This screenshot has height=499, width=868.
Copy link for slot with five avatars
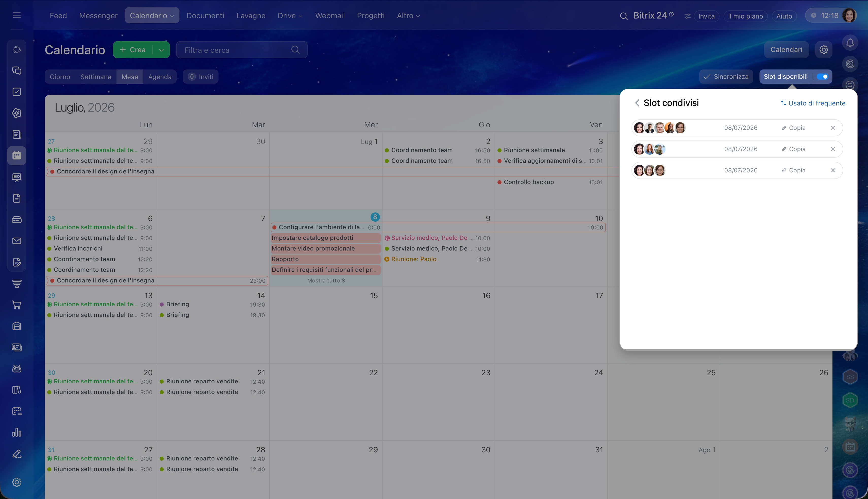click(x=794, y=128)
